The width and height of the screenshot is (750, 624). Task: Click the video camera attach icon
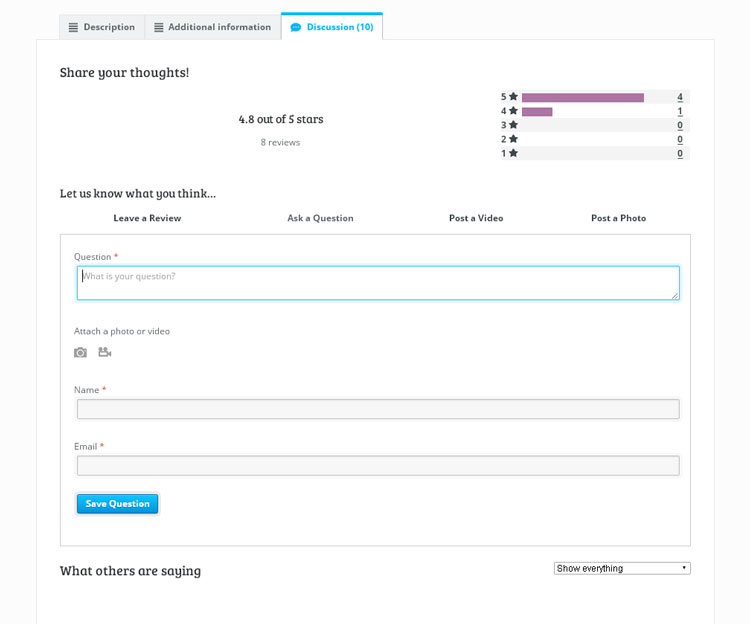[x=104, y=352]
